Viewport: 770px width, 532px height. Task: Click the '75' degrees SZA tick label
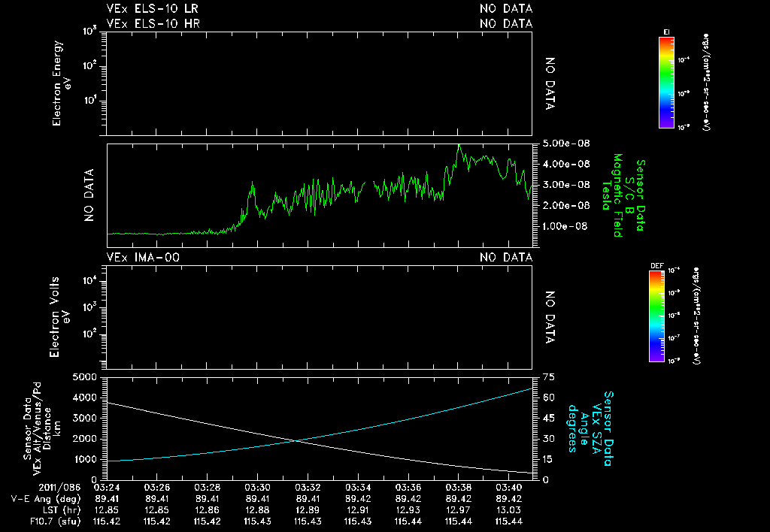pos(548,377)
